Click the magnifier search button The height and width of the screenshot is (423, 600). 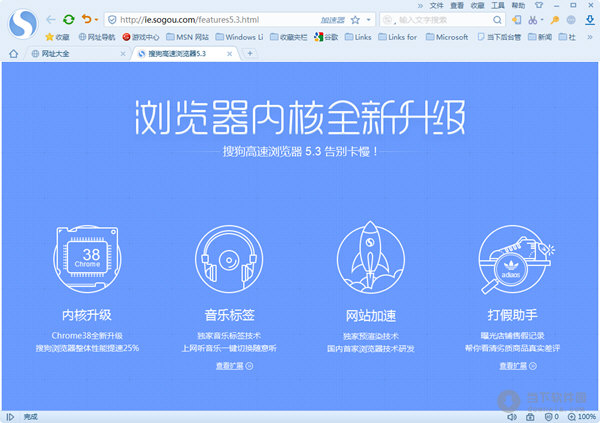(497, 20)
